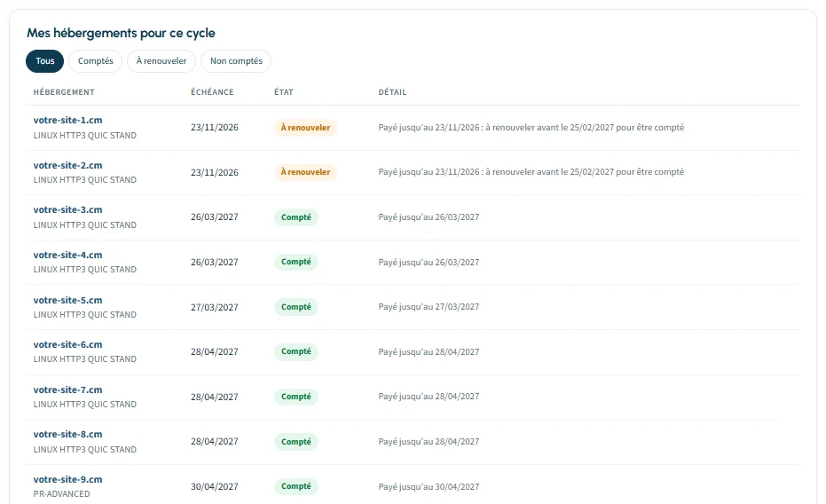826x504 pixels.
Task: Click Compté badge for votre-site-3.cm
Action: pyautogui.click(x=296, y=217)
